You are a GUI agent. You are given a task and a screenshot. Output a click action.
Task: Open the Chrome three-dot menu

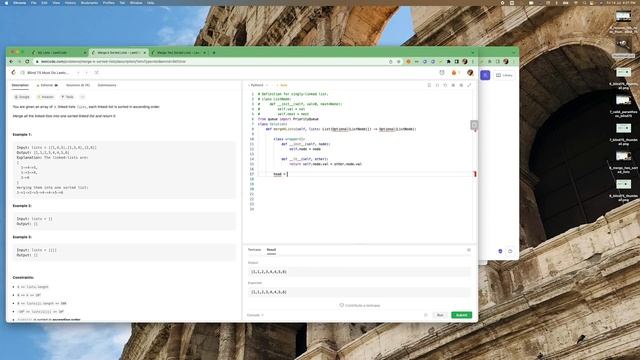click(x=473, y=62)
